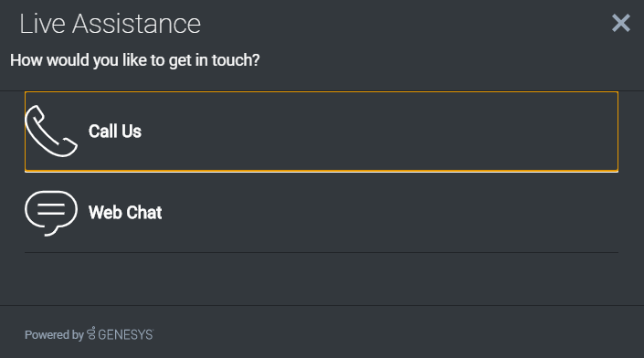Image resolution: width=644 pixels, height=358 pixels.
Task: Click empty area of orange-outlined Call Us row
Action: click(378, 132)
